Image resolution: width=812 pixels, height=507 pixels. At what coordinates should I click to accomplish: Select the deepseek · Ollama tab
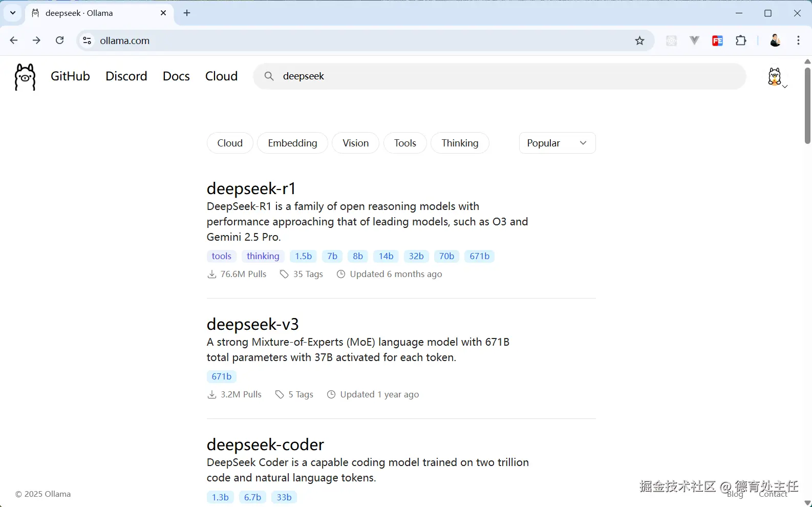pos(100,13)
